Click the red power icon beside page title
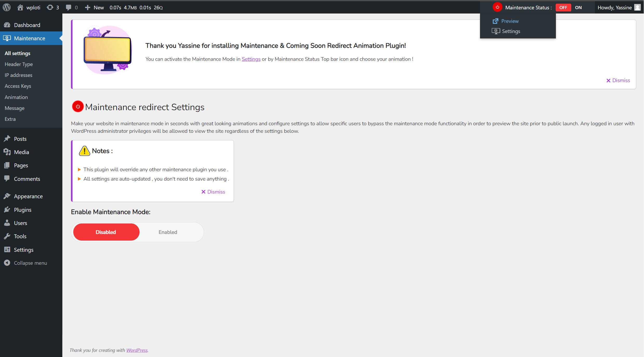The width and height of the screenshot is (644, 357). [78, 107]
